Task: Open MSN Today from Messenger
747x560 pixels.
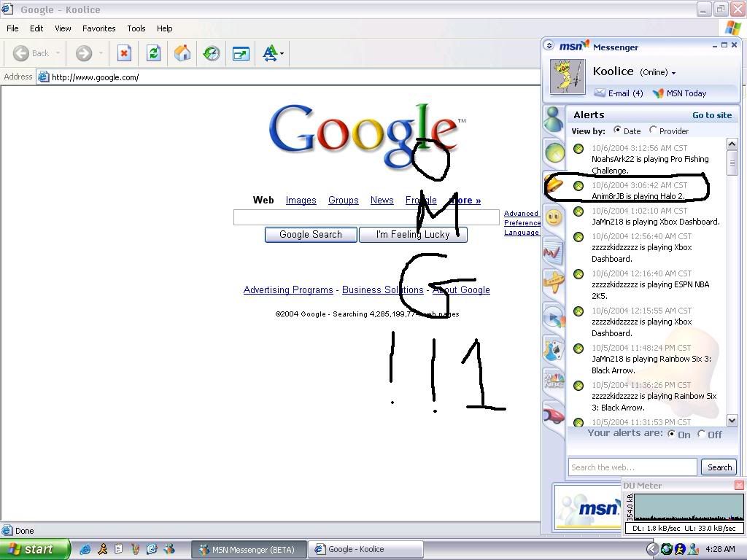Action: coord(680,93)
